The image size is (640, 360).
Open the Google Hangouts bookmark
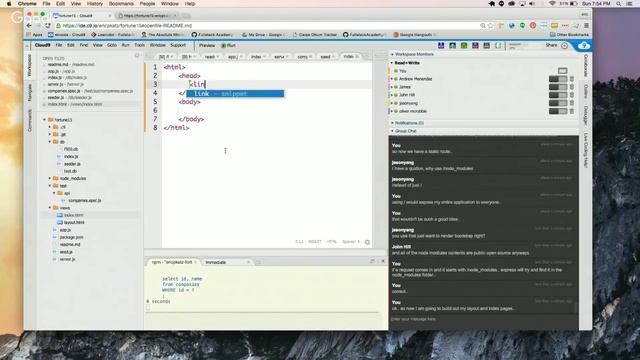point(413,35)
